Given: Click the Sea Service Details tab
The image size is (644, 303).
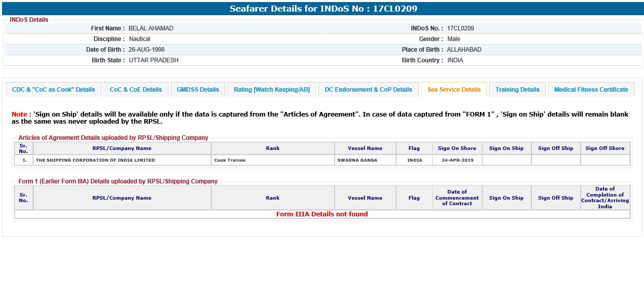Looking at the screenshot, I should pyautogui.click(x=454, y=90).
